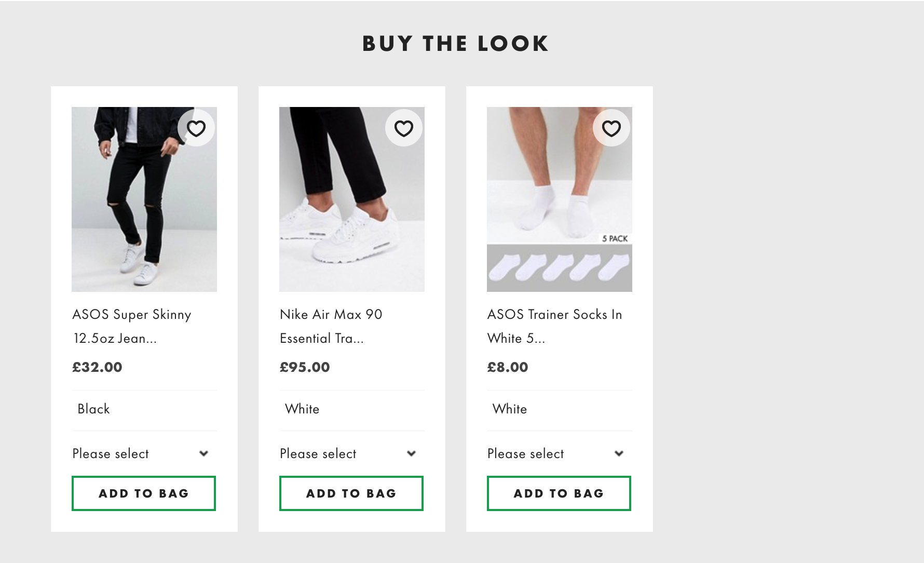
Task: Open ASOS Super Skinny 12.5oz Jean title link
Action: point(132,326)
